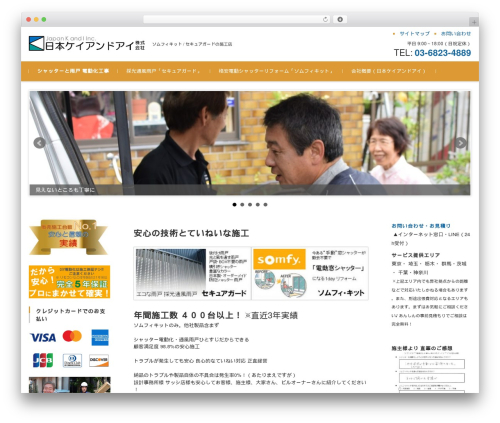Open a new tab with plus button
The width and height of the screenshot is (500, 423).
point(474,22)
